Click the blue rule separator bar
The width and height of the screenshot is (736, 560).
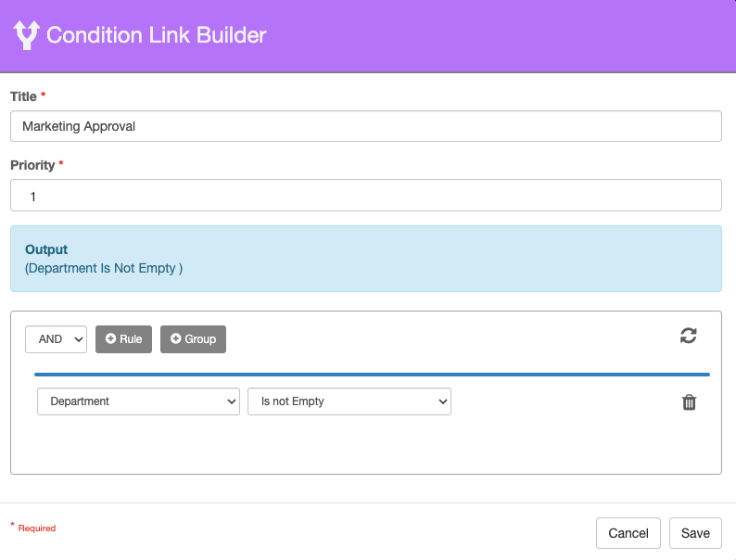click(x=371, y=375)
